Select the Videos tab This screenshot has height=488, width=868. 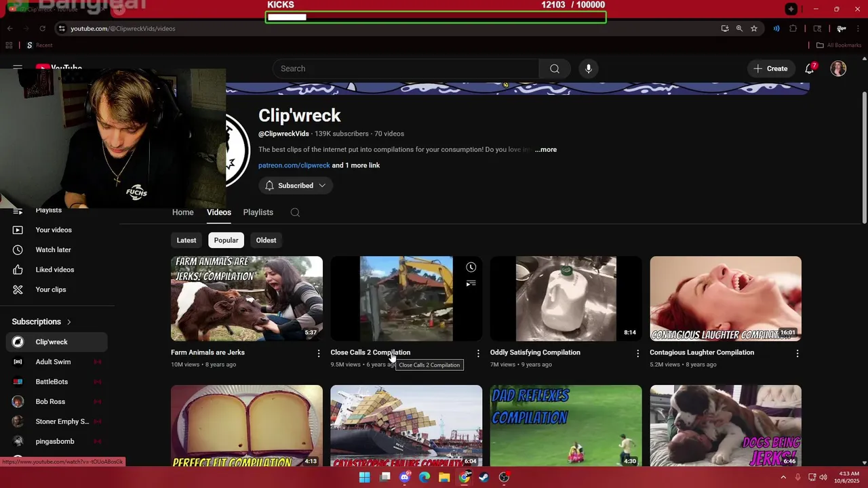pyautogui.click(x=219, y=212)
